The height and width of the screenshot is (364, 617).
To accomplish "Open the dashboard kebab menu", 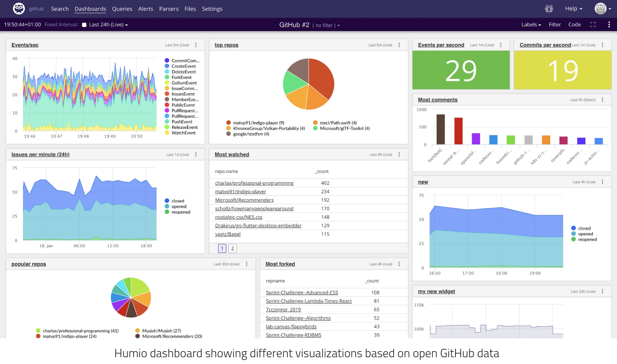I will (x=609, y=24).
